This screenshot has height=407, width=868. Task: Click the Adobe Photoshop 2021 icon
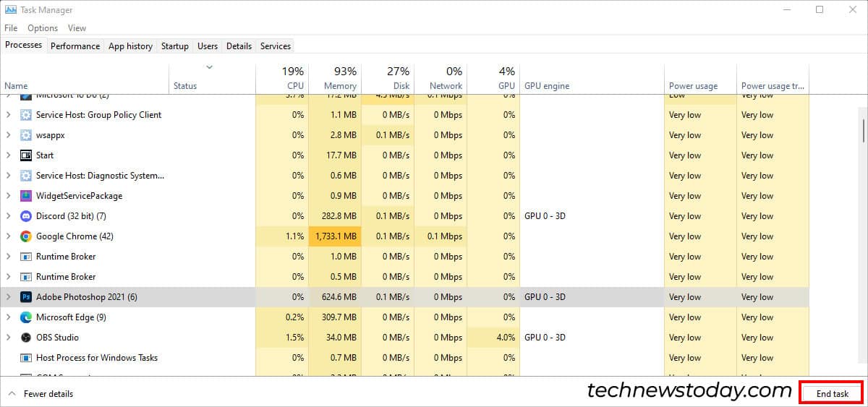26,297
